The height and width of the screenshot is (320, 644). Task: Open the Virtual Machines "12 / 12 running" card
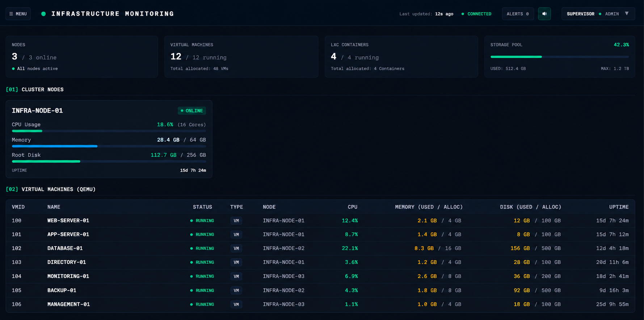click(241, 56)
